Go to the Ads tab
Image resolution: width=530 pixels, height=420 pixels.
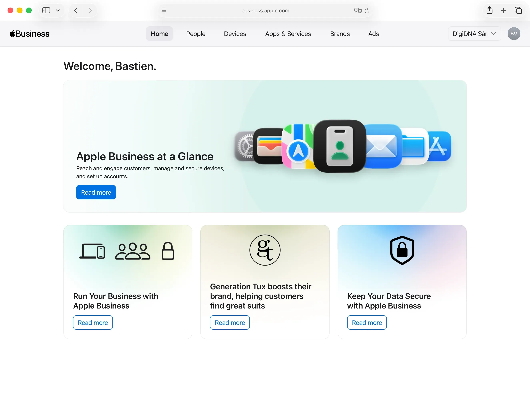tap(373, 34)
